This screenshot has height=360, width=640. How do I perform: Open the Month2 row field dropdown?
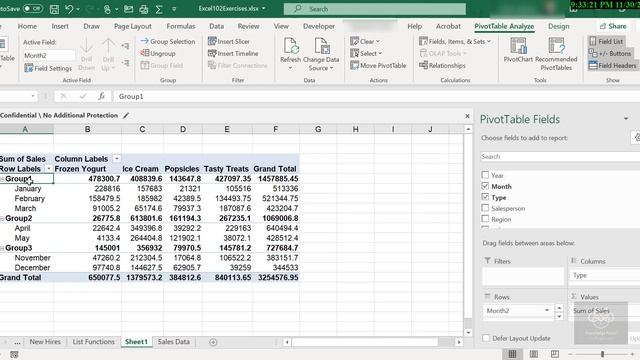(x=547, y=311)
